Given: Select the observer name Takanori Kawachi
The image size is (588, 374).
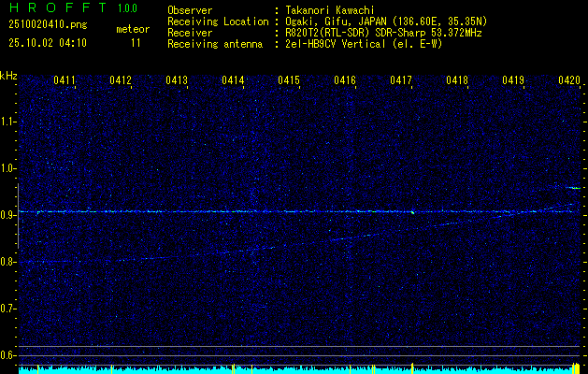Looking at the screenshot, I should tap(330, 10).
